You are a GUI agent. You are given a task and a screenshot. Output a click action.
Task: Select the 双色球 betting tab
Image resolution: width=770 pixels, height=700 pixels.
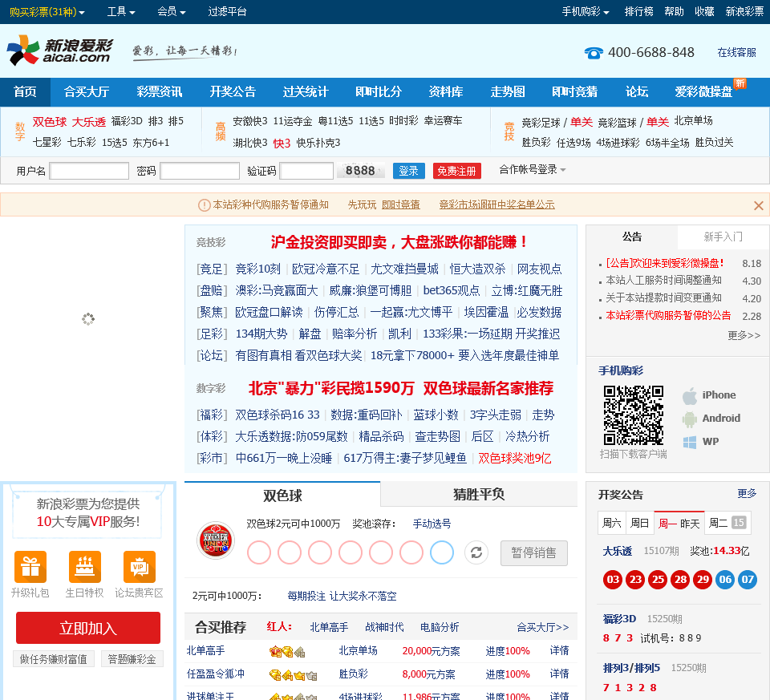point(282,495)
